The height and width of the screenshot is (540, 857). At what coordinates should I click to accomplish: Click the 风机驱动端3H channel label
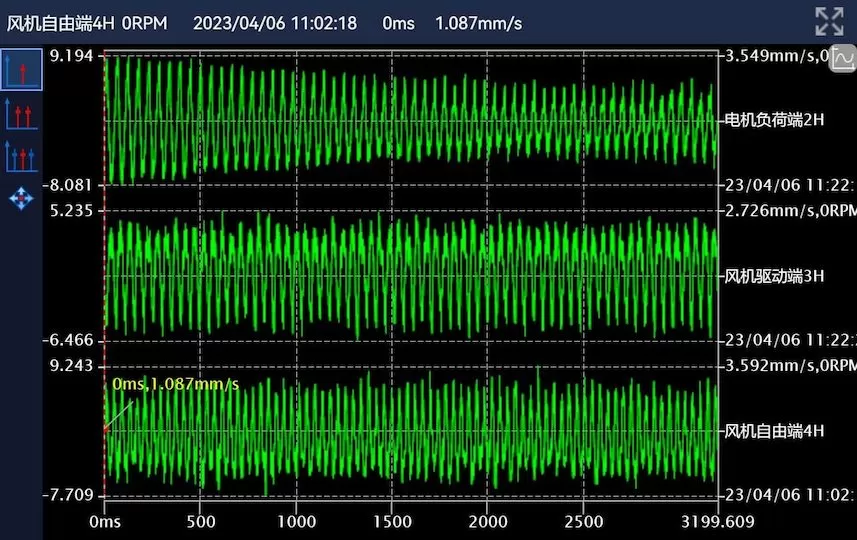(x=774, y=276)
